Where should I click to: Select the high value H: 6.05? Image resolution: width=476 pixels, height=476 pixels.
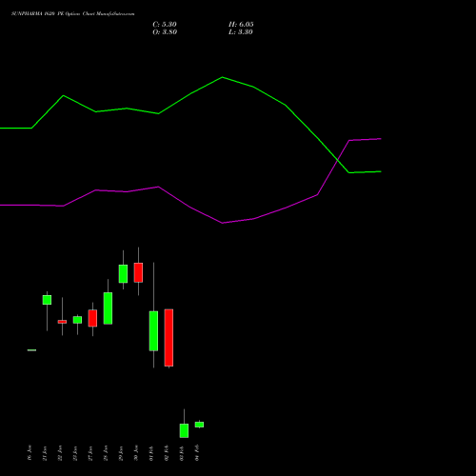click(241, 25)
